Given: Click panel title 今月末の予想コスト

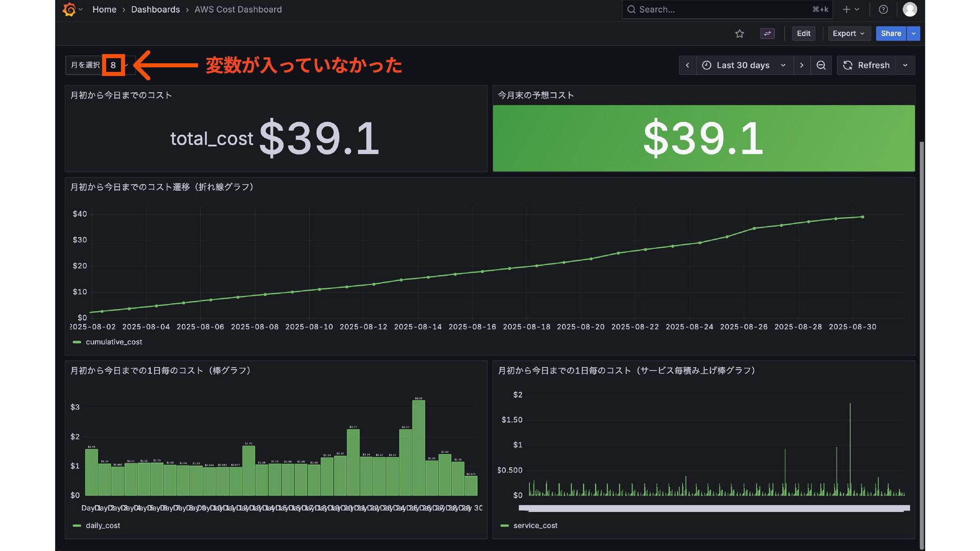Looking at the screenshot, I should click(536, 95).
